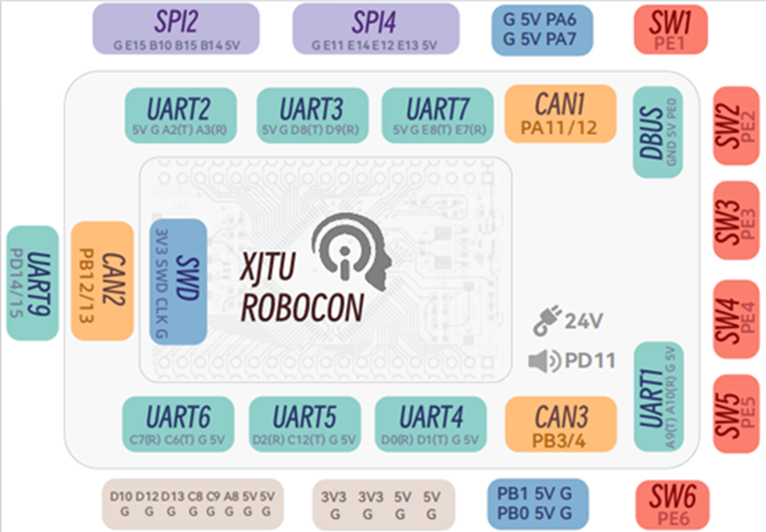Viewport: 766px width, 532px height.
Task: Click the SPI4 connector label
Action: [x=376, y=29]
